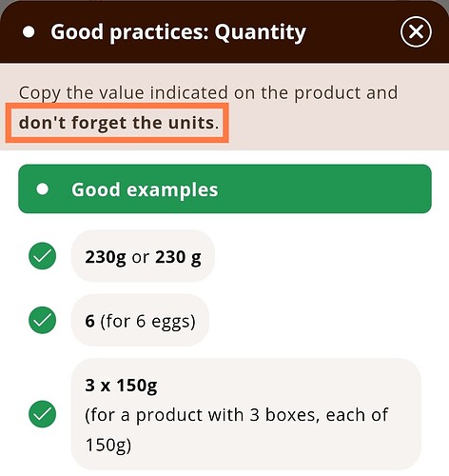449x476 pixels.
Task: Click the white dot in Good examples header
Action: click(x=43, y=189)
